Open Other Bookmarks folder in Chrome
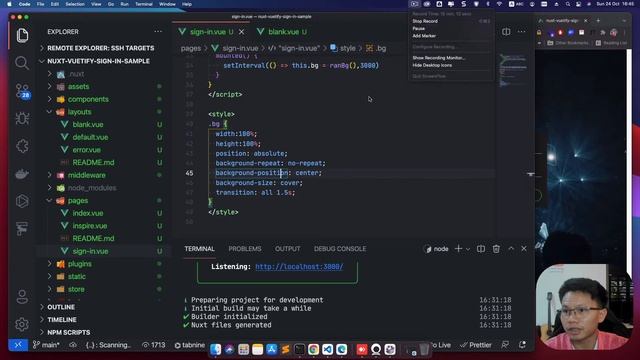This screenshot has height=360, width=640. [x=568, y=43]
